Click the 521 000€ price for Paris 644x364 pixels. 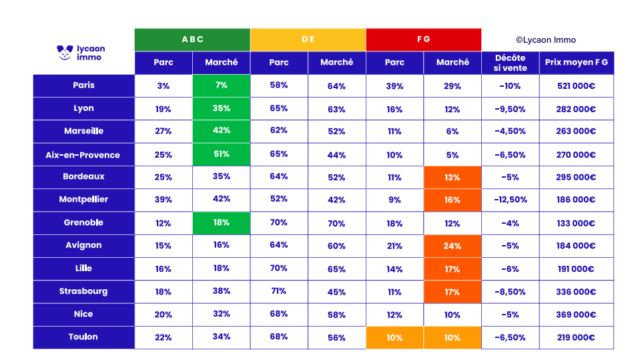576,85
